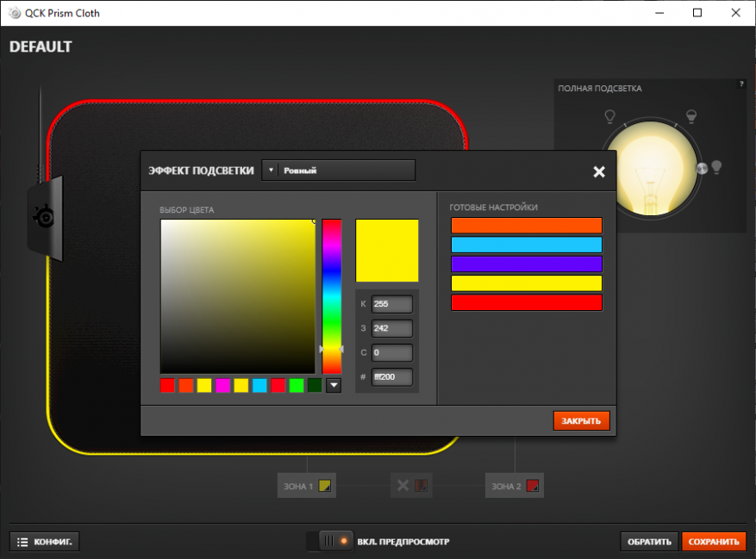This screenshot has height=559, width=756.
Task: Click the SteelSeries logo on mousepad connector
Action: click(44, 217)
